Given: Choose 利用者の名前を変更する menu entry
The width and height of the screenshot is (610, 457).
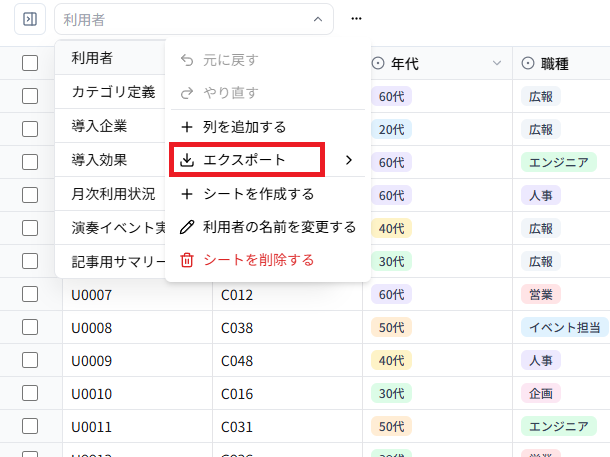Looking at the screenshot, I should click(x=268, y=227).
